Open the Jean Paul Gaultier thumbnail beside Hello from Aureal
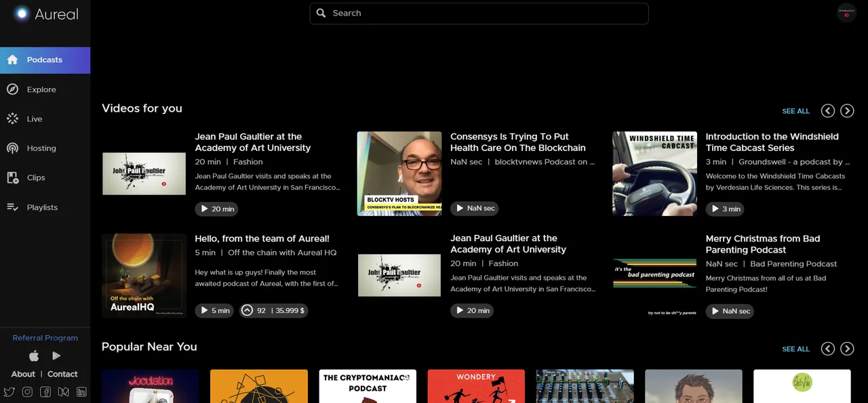Screen dimensions: 868x403 point(399,275)
